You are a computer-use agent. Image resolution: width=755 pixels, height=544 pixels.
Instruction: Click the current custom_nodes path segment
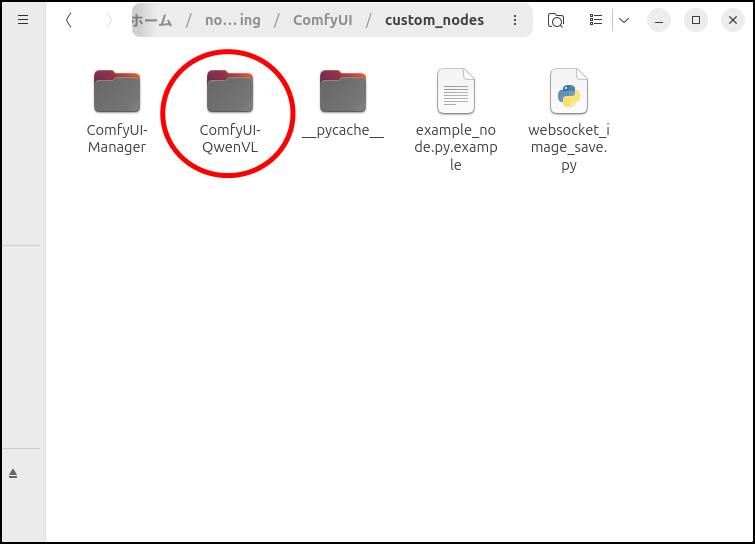(x=434, y=20)
